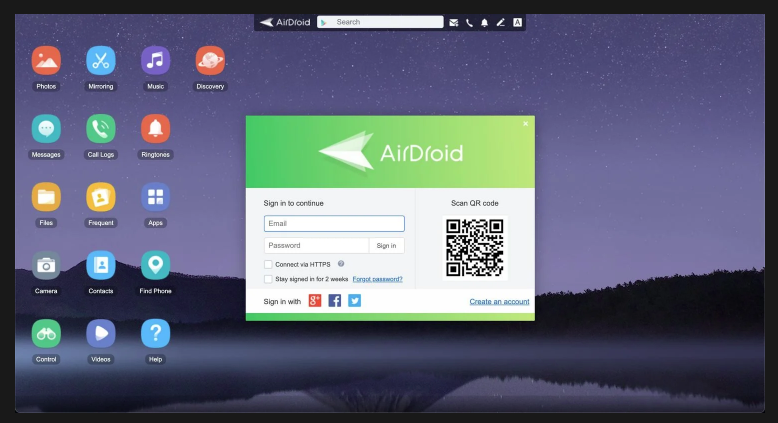
Task: Click the letter A icon in top toolbar
Action: click(517, 22)
